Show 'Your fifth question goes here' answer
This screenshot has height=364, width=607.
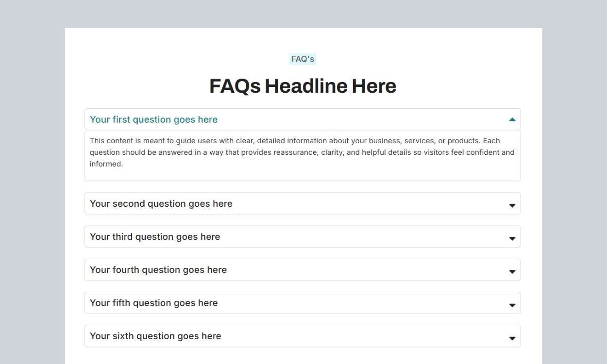(x=153, y=303)
